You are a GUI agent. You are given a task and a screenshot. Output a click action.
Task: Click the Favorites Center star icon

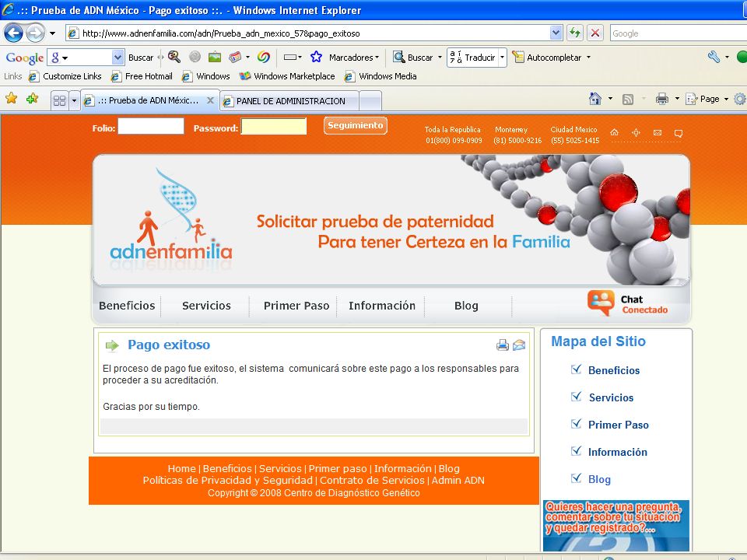(12, 99)
